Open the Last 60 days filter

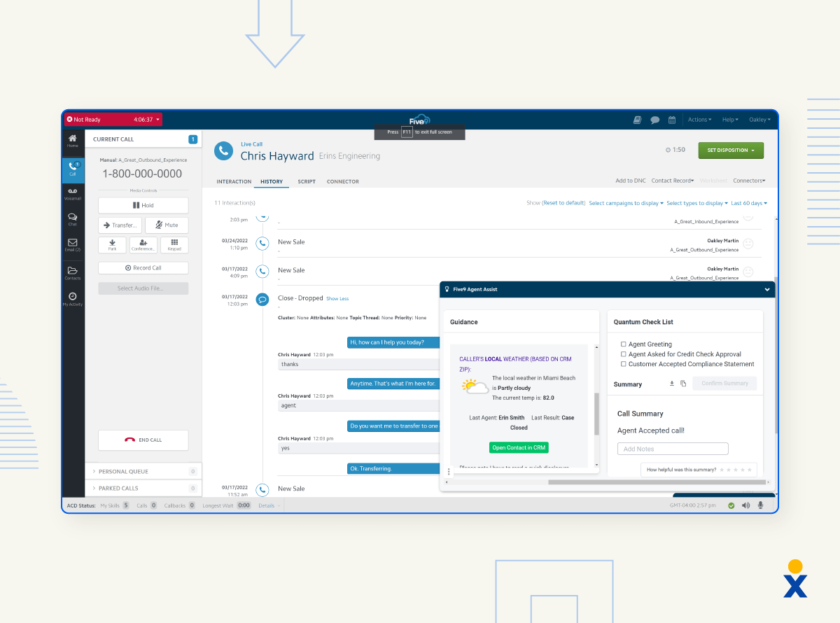pos(748,203)
